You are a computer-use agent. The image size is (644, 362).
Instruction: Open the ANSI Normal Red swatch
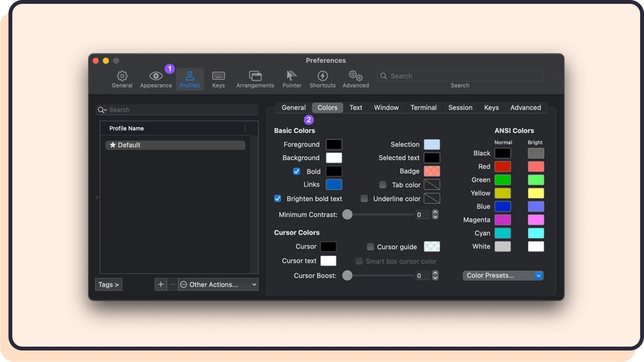click(502, 167)
